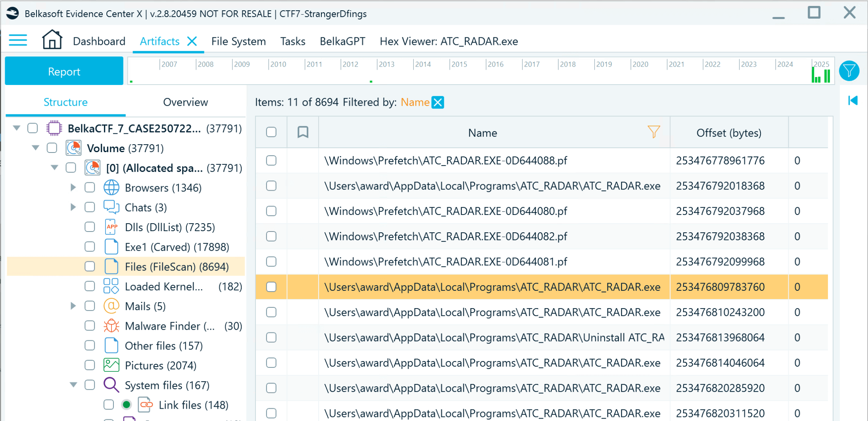Click the Exe1 (Carved) file icon
The image size is (868, 421).
click(x=111, y=247)
